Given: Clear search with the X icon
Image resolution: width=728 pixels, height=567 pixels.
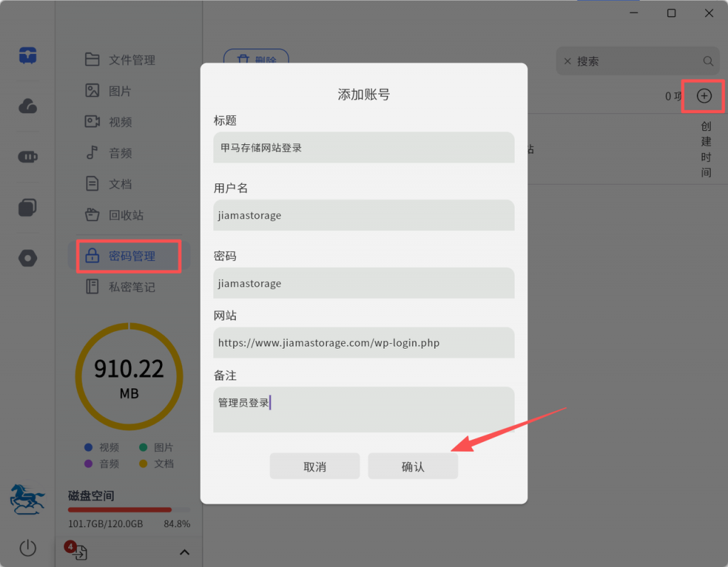Looking at the screenshot, I should 567,61.
